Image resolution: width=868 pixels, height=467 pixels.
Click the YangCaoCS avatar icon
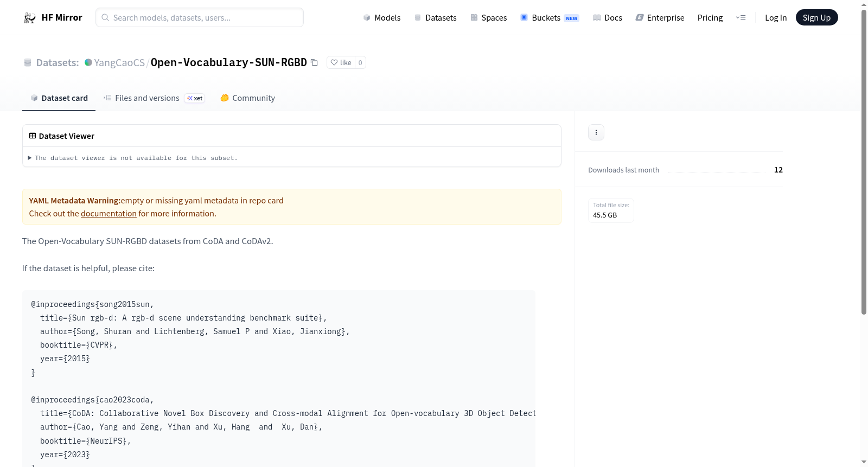pos(88,62)
